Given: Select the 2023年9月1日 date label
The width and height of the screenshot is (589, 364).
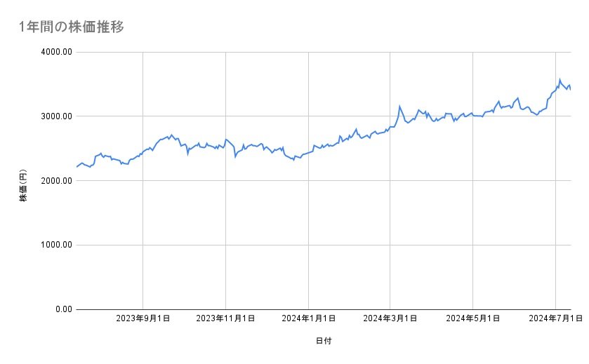Looking at the screenshot, I should [143, 319].
